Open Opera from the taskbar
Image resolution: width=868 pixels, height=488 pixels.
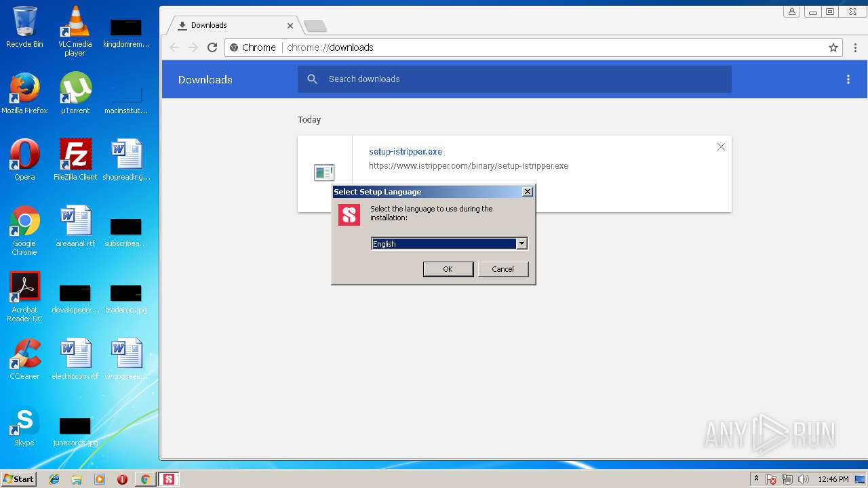(x=122, y=479)
